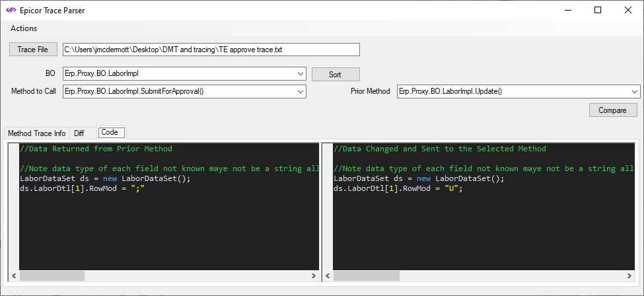
Task: Switch to the Method Trace Info tab
Action: click(x=36, y=133)
